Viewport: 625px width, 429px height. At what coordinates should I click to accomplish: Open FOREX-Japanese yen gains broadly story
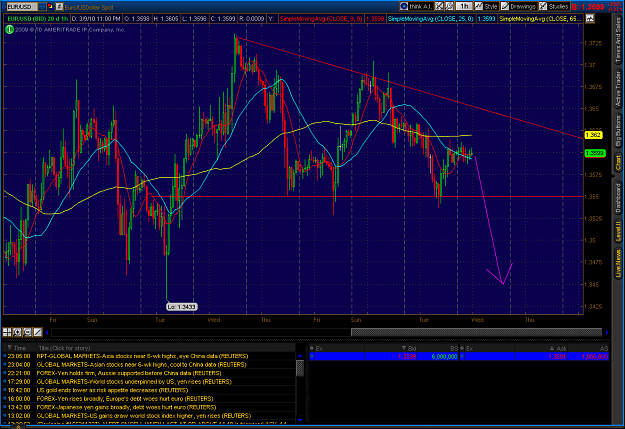pos(126,407)
